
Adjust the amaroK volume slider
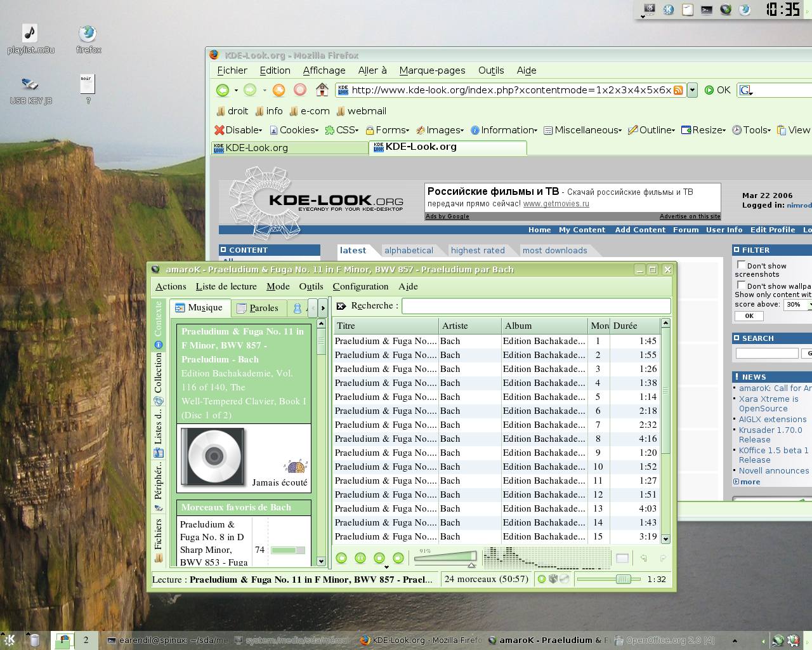(445, 559)
